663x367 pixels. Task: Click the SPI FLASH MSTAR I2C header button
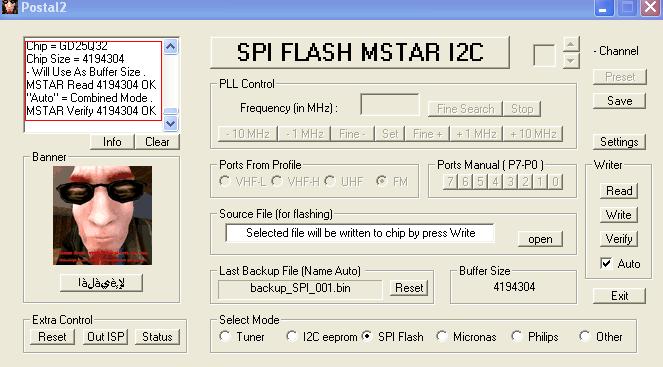click(360, 52)
